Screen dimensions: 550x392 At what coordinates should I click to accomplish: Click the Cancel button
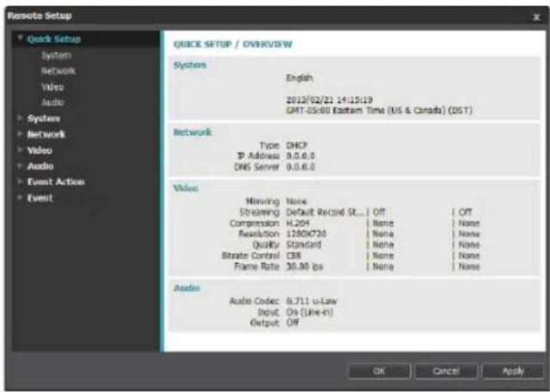click(446, 371)
